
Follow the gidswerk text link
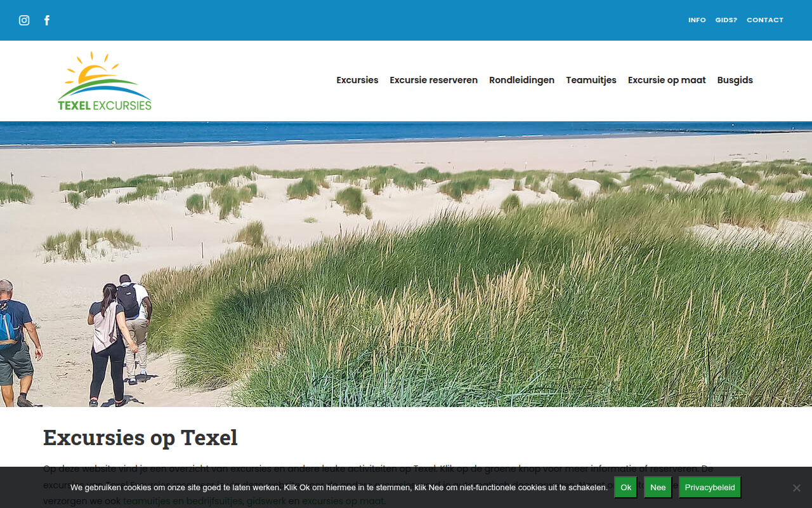click(x=266, y=501)
